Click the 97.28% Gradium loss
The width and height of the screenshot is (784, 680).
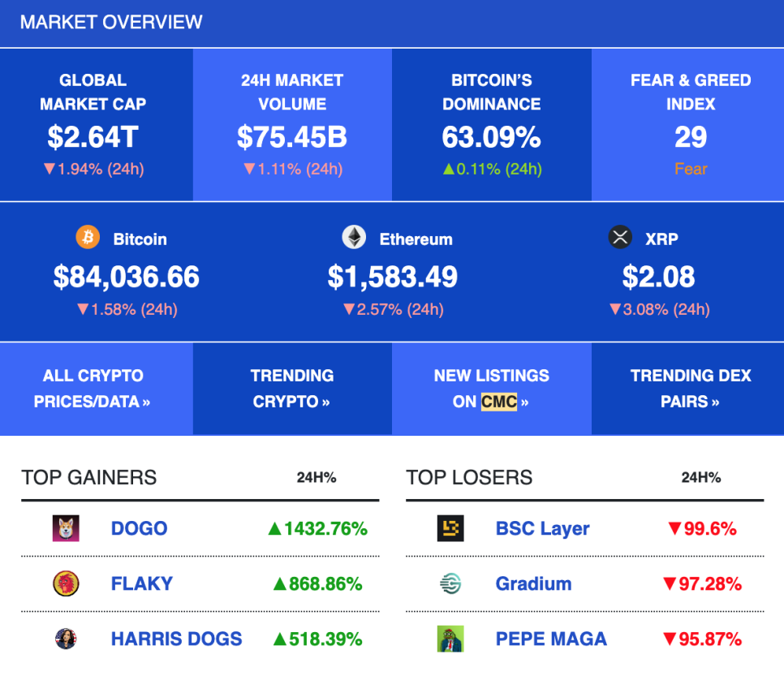[x=702, y=583]
